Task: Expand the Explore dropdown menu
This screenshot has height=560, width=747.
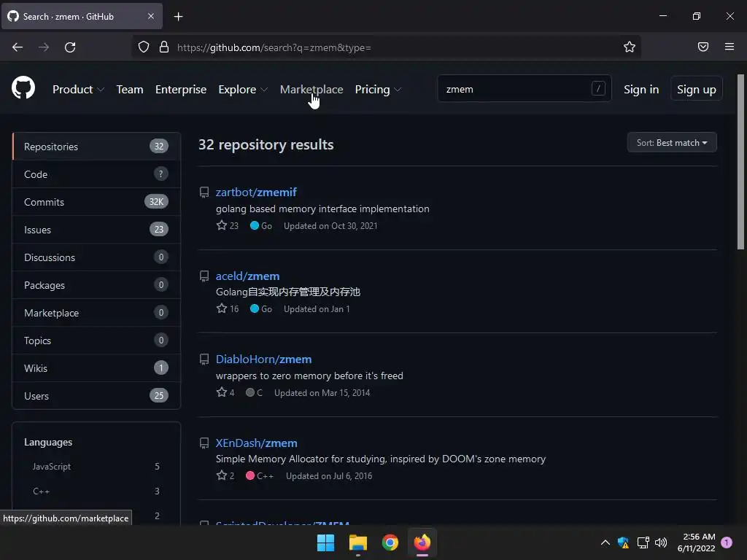Action: tap(242, 90)
